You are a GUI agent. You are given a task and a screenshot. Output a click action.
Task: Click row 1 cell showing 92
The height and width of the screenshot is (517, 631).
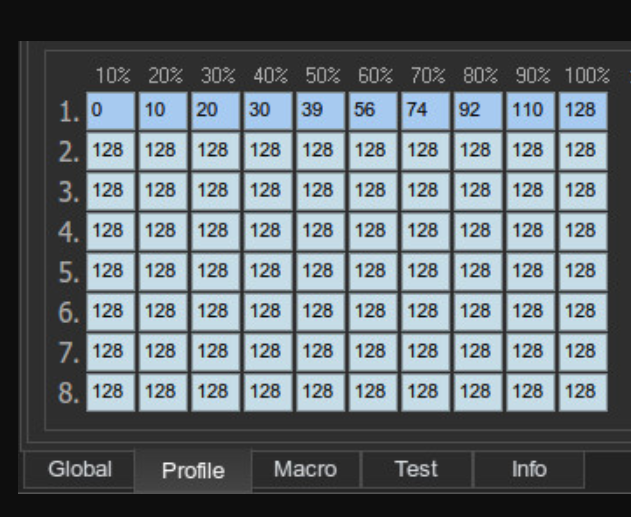478,111
